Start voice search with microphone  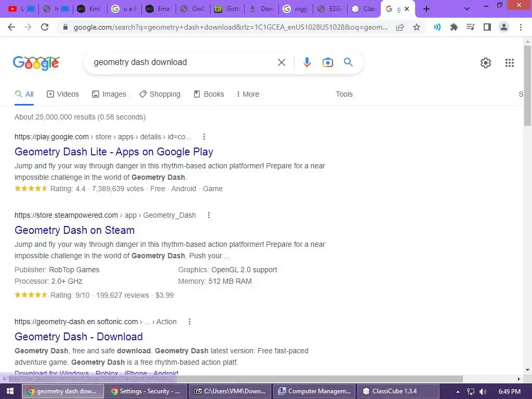pyautogui.click(x=307, y=62)
